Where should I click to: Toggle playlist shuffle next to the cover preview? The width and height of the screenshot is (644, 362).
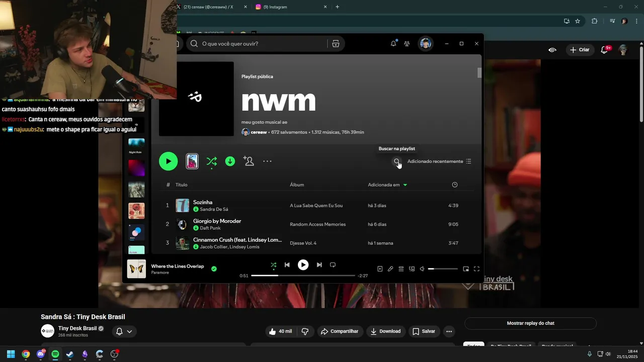click(212, 161)
